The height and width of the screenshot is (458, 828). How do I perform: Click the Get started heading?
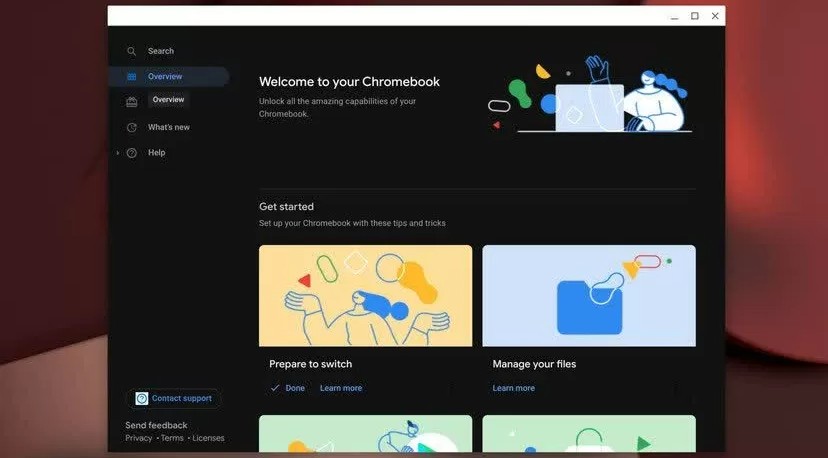(x=286, y=207)
